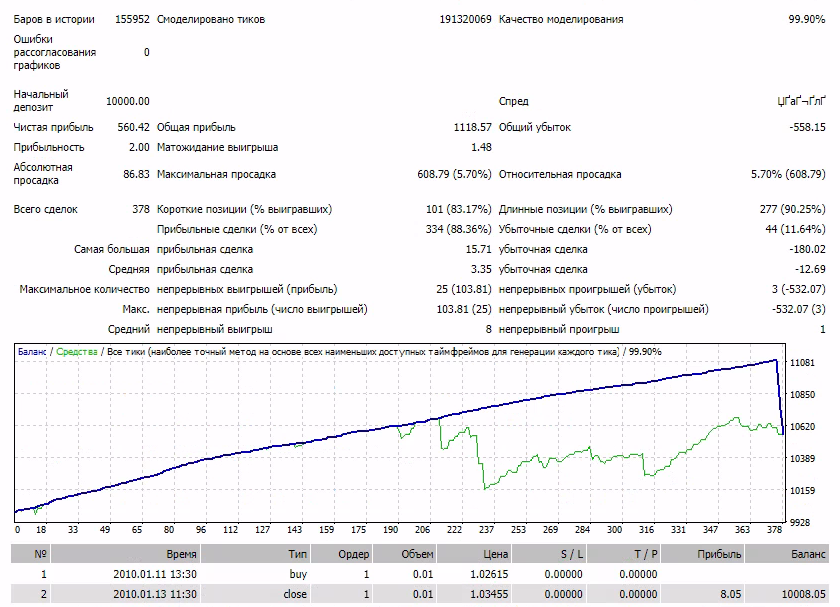
Task: Select maximal drawdown value 608.79 (5.70%)
Action: click(454, 174)
